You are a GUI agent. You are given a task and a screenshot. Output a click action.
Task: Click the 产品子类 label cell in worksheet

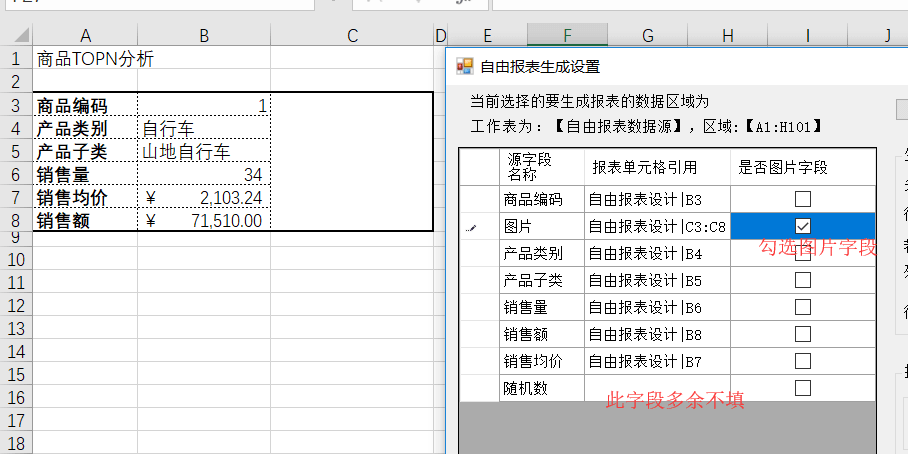click(85, 151)
